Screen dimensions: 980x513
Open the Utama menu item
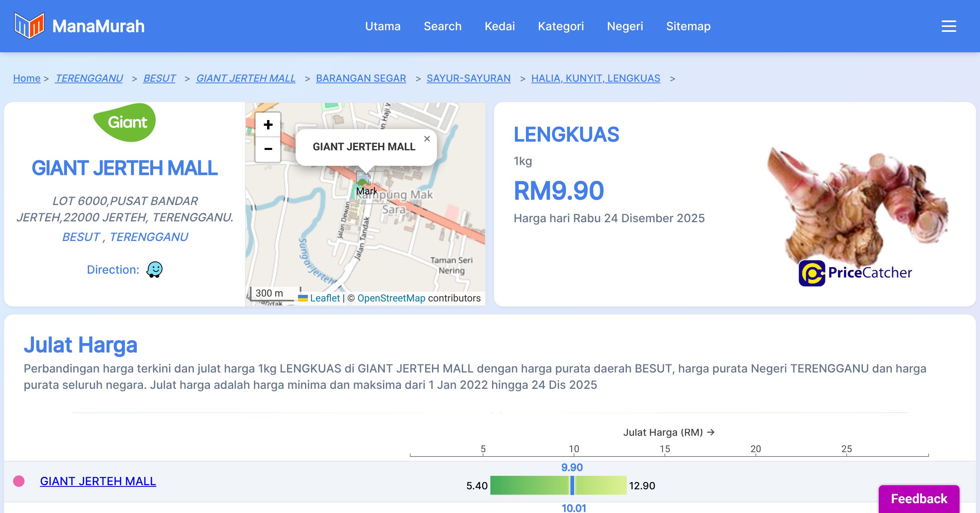point(383,26)
